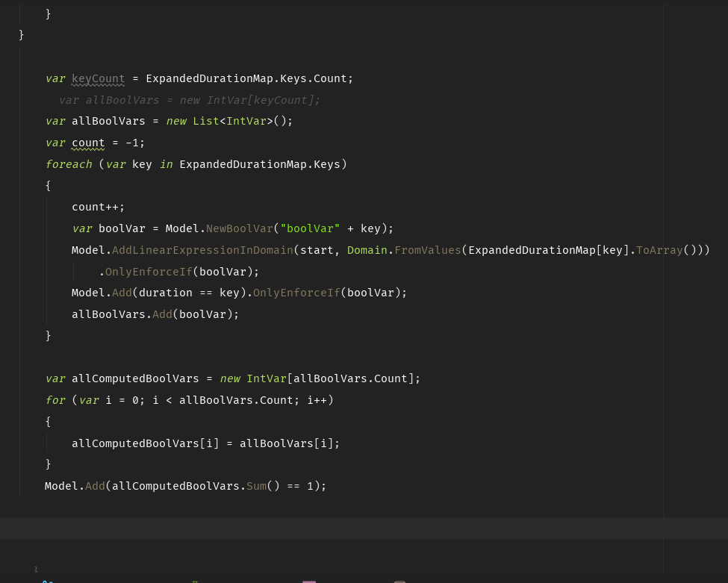Screen dimensions: 728x583
Task: Click the i++ increment in the for loop
Action: click(317, 400)
